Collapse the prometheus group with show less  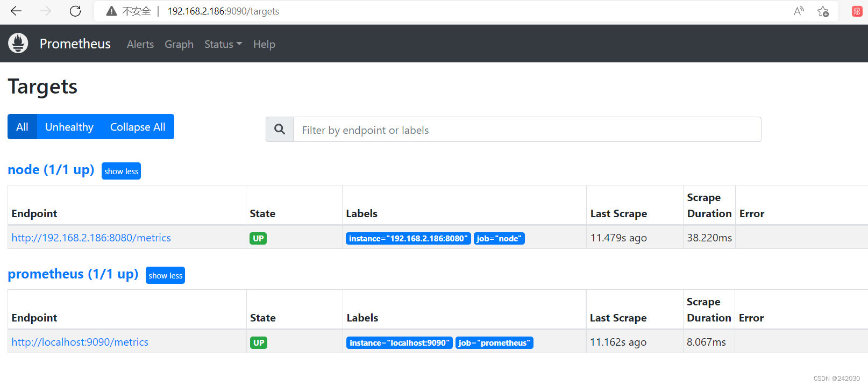tap(166, 275)
